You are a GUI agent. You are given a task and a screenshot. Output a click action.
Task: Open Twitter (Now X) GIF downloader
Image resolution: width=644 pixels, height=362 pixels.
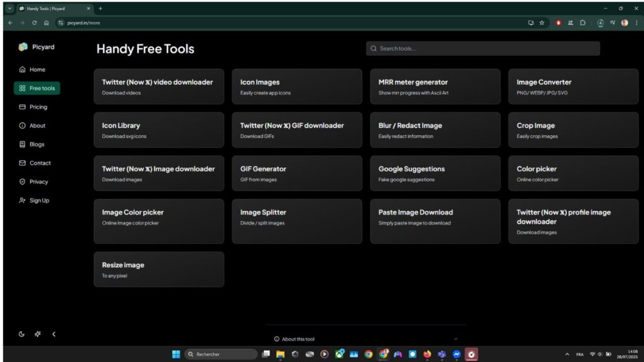click(x=297, y=130)
